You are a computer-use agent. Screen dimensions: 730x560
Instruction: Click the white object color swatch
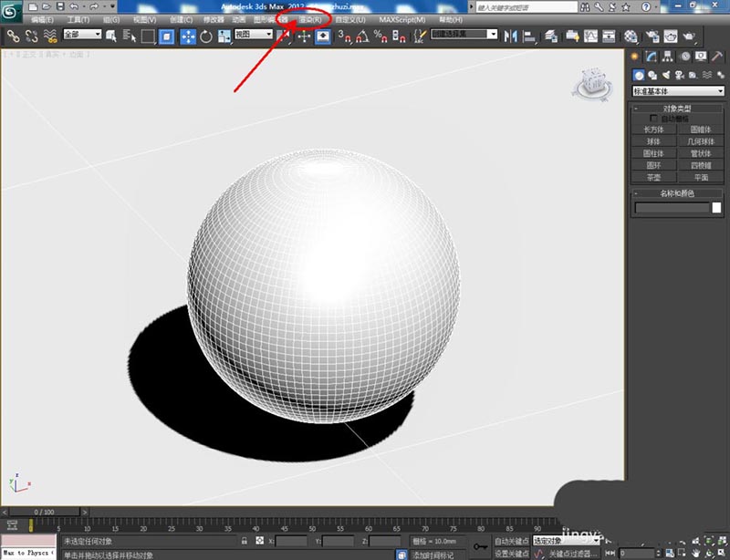coord(717,208)
